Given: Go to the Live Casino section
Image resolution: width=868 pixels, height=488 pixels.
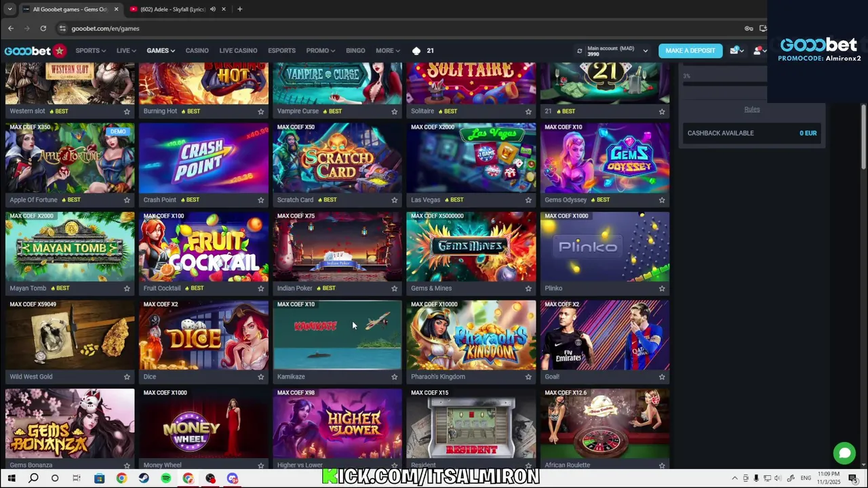Looking at the screenshot, I should pyautogui.click(x=238, y=51).
